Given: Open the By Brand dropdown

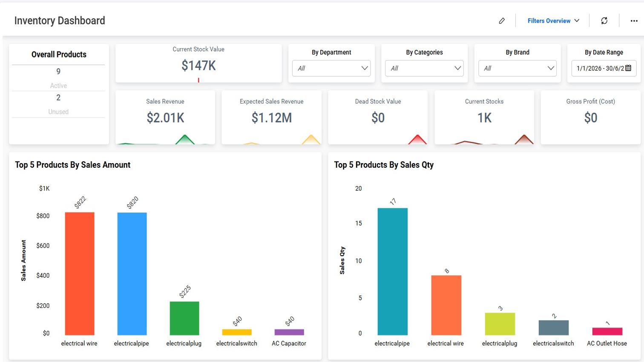Looking at the screenshot, I should (x=517, y=68).
